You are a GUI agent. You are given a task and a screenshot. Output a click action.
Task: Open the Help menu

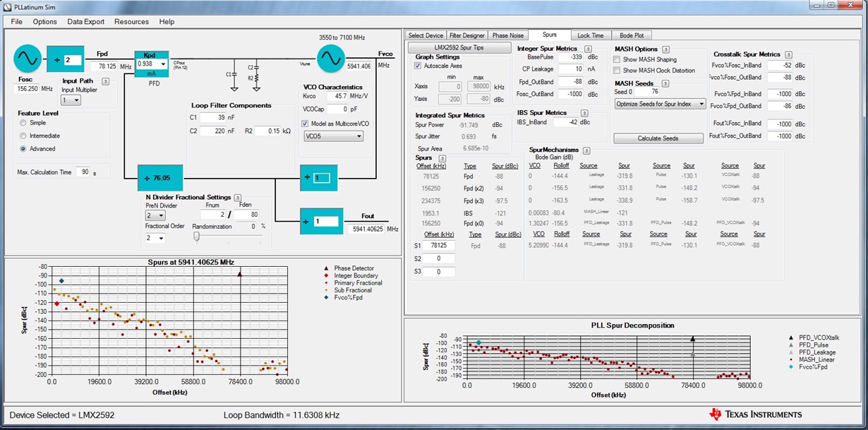167,22
